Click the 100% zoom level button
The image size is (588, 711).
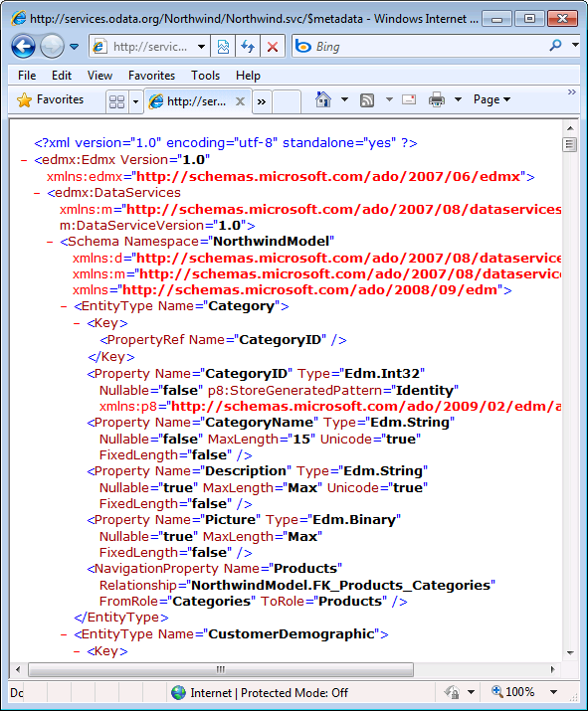(x=513, y=692)
